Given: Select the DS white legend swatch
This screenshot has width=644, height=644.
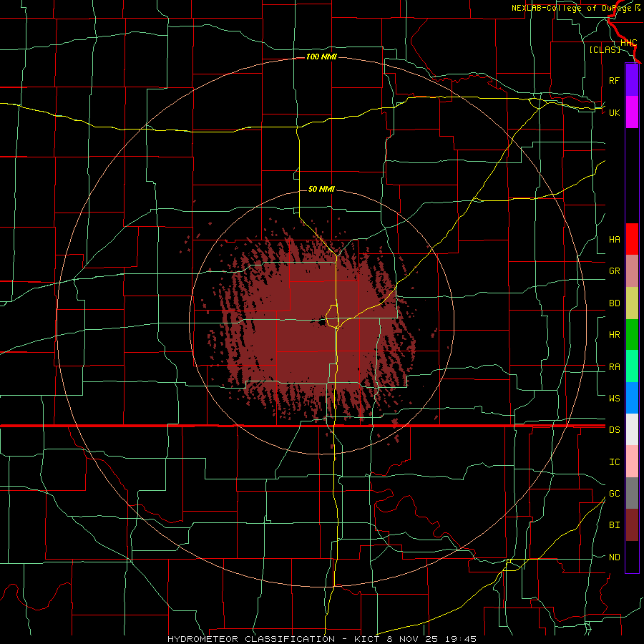Looking at the screenshot, I should coord(632,429).
